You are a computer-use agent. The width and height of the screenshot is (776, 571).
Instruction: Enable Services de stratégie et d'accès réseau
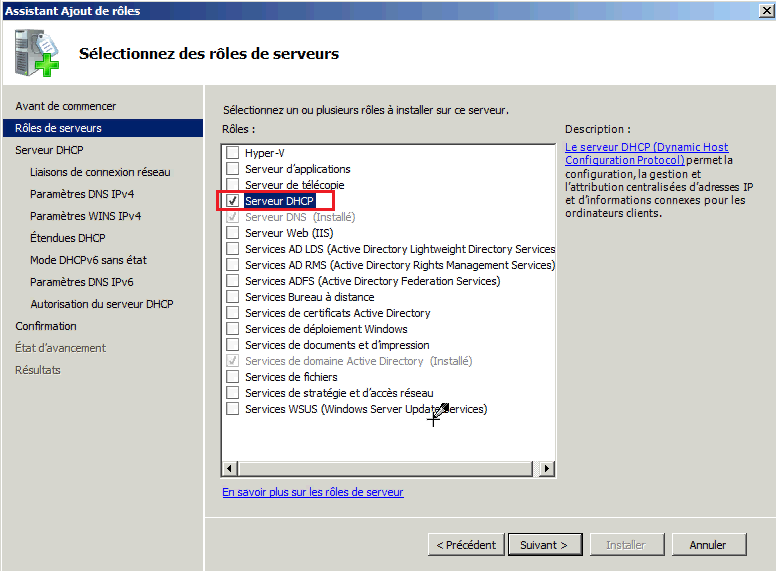tap(232, 392)
